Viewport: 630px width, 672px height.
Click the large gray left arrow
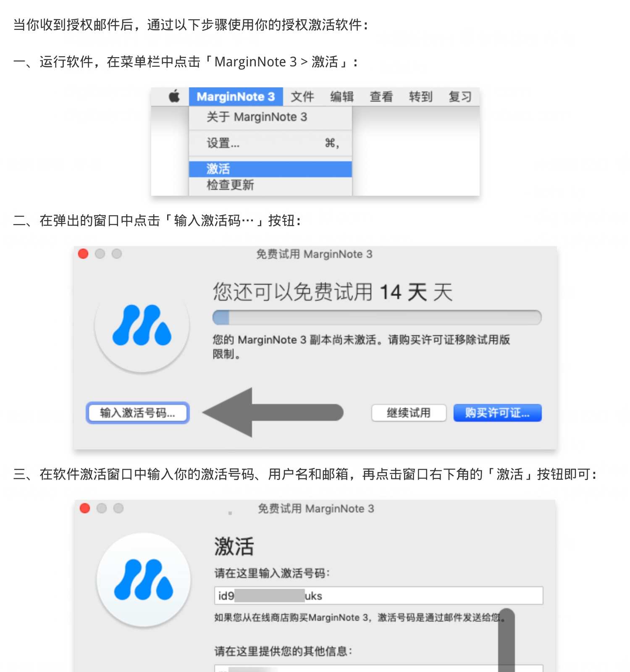273,412
